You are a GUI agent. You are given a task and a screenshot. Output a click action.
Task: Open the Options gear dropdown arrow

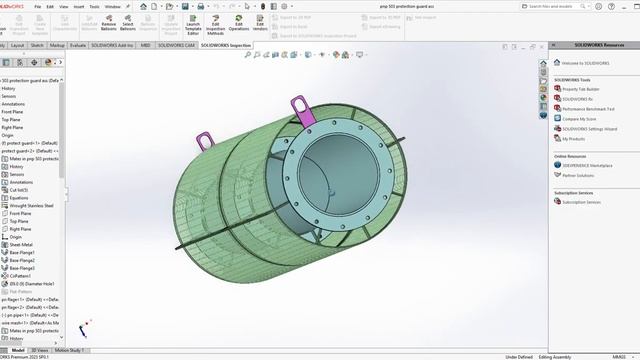291,7
